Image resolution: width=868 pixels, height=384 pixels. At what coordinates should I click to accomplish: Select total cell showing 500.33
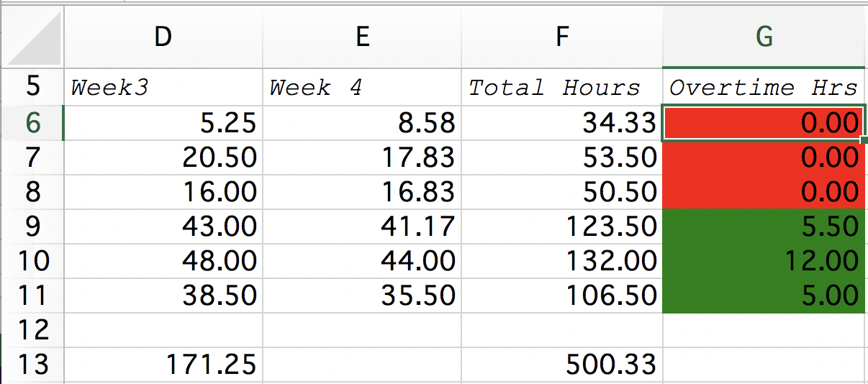[x=562, y=365]
